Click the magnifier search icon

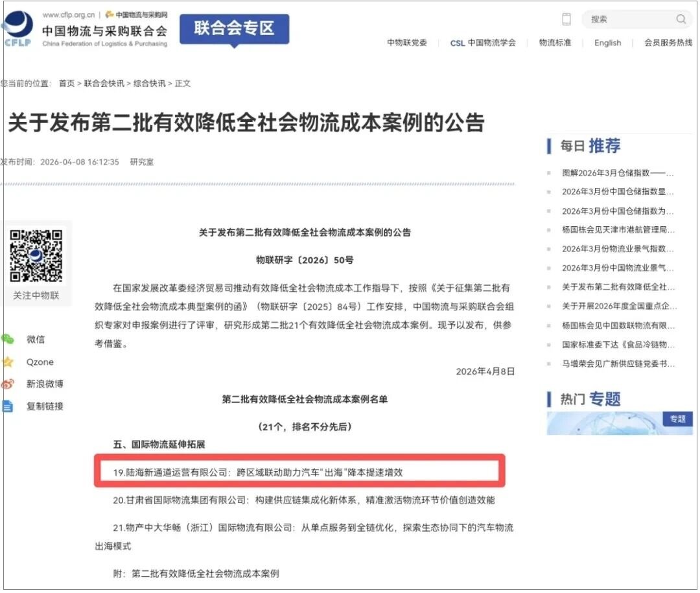pyautogui.click(x=681, y=19)
